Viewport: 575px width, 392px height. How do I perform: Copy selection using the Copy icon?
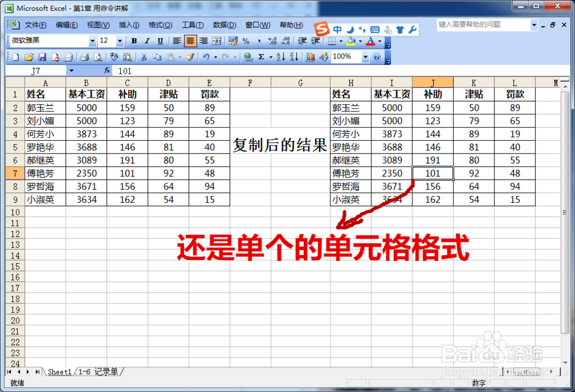pyautogui.click(x=156, y=56)
